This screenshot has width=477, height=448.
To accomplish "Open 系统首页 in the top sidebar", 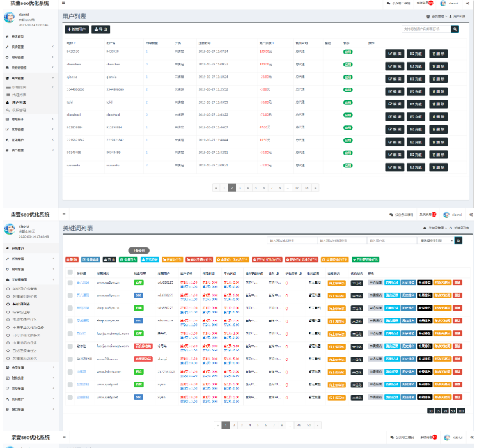I will (x=18, y=36).
